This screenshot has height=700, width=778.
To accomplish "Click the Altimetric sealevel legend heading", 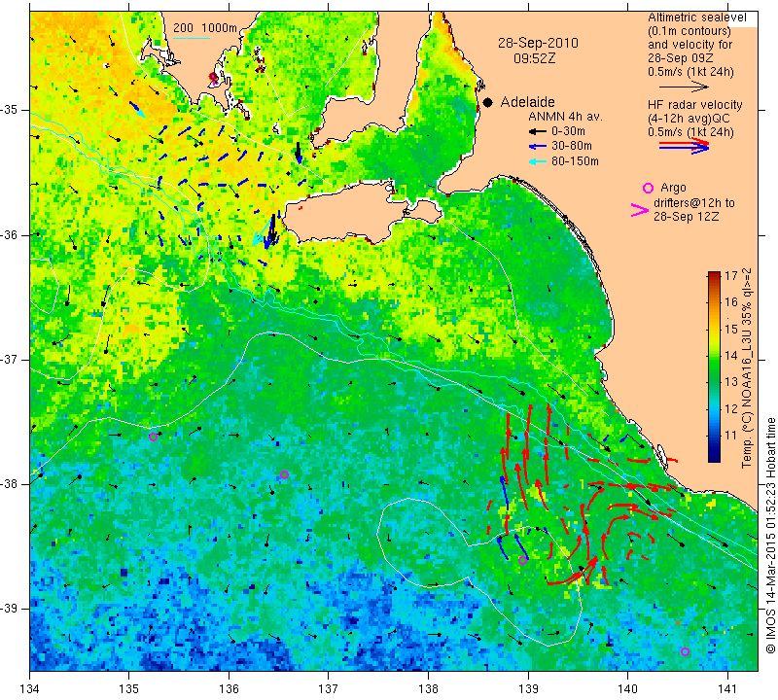I will [697, 17].
